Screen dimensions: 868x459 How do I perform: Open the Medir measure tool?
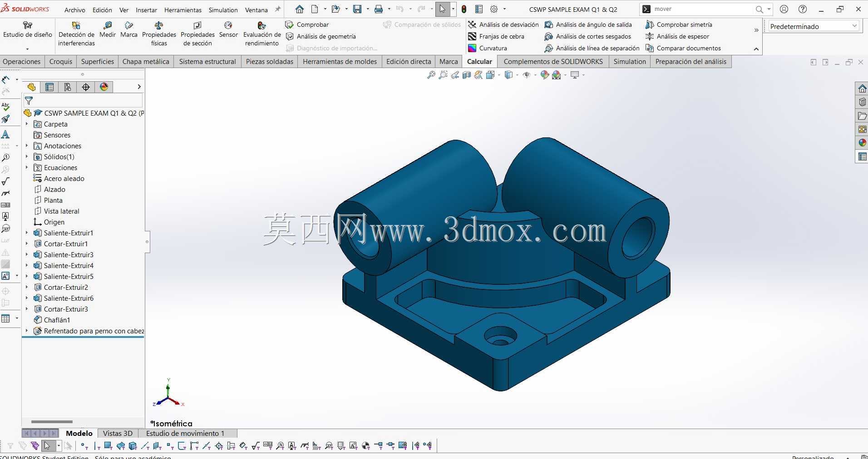[108, 29]
